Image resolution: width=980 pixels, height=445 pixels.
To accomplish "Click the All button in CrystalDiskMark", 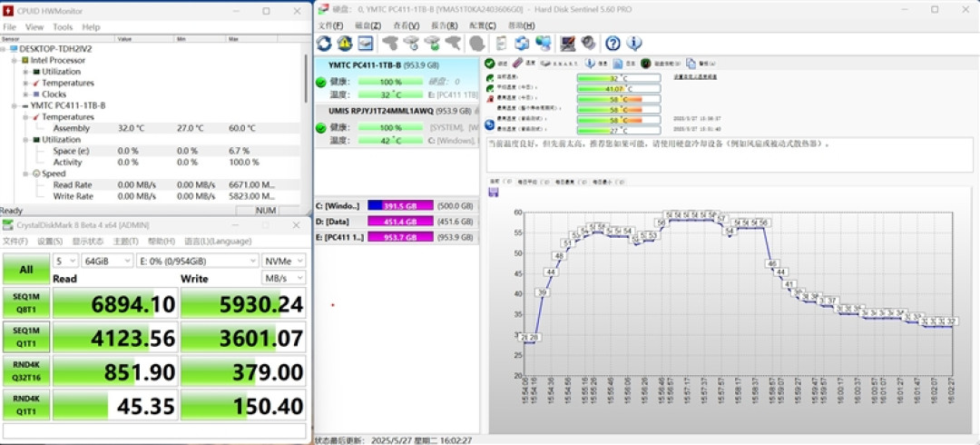I will [26, 269].
